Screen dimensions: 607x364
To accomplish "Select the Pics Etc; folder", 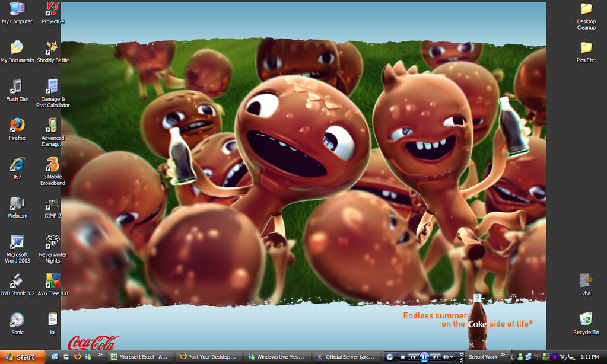I will click(586, 52).
